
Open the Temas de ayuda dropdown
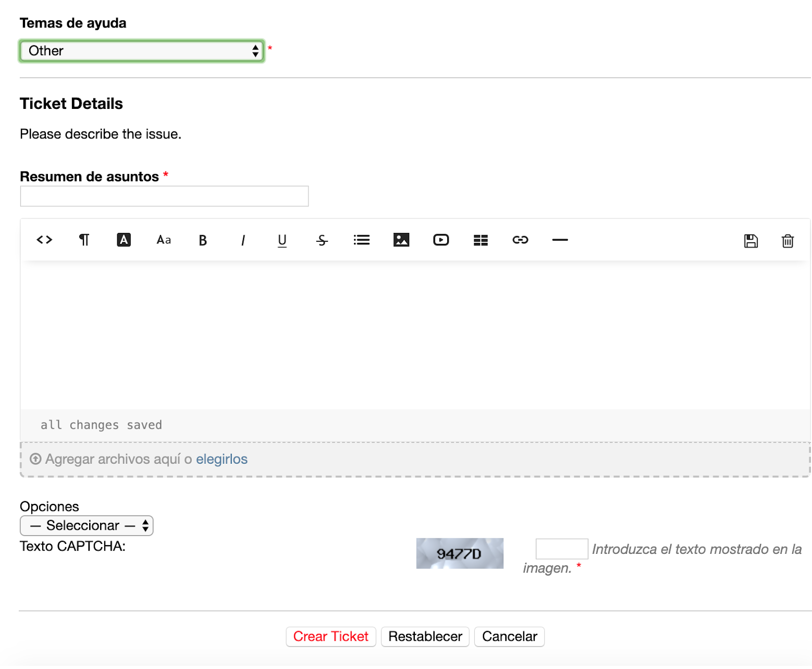[x=141, y=51]
